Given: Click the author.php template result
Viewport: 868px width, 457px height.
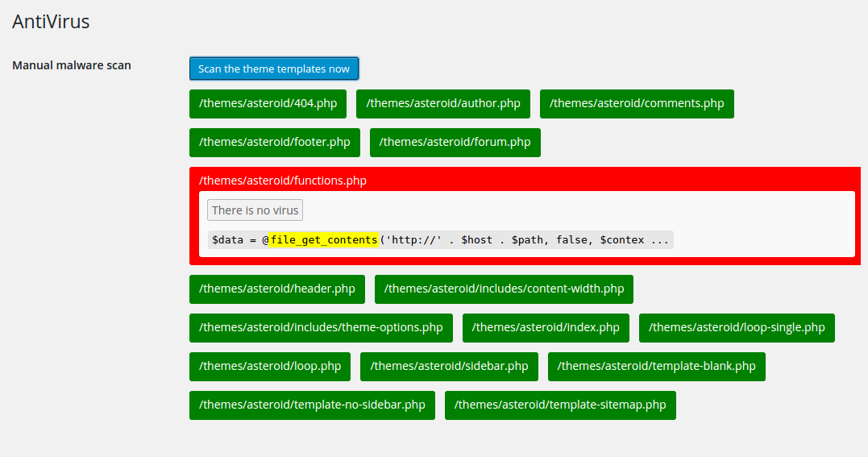Looking at the screenshot, I should [443, 103].
